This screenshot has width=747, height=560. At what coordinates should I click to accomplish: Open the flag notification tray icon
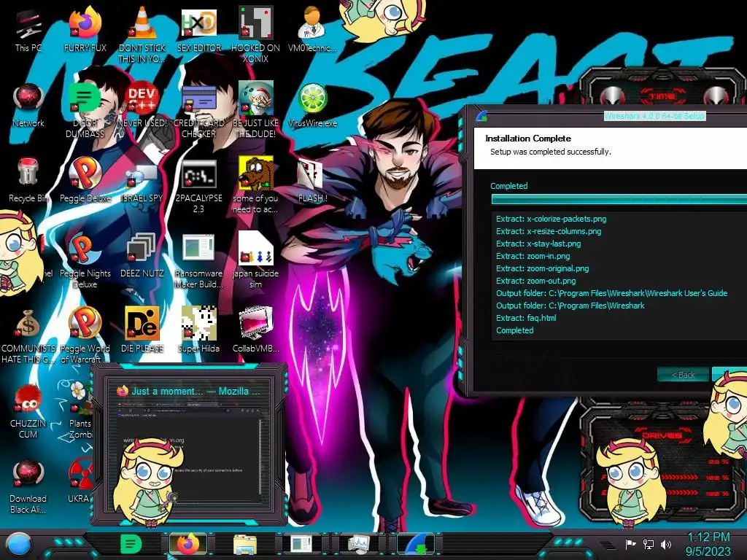[x=631, y=544]
